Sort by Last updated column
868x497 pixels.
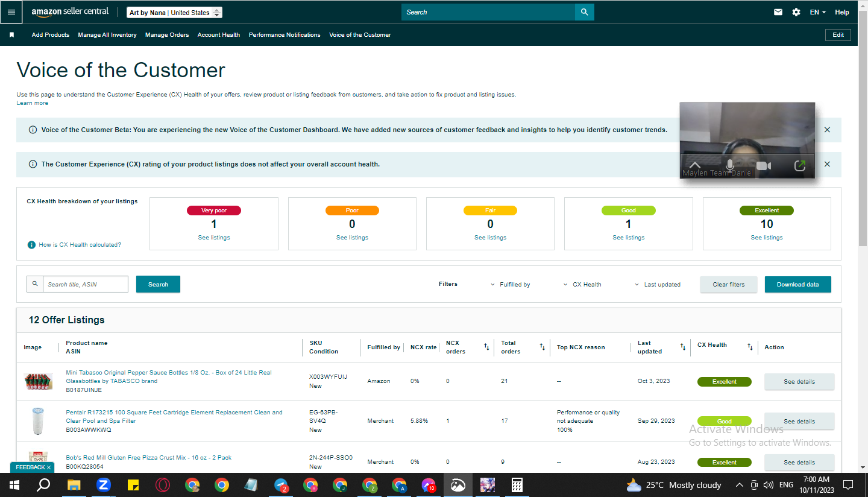pyautogui.click(x=682, y=347)
